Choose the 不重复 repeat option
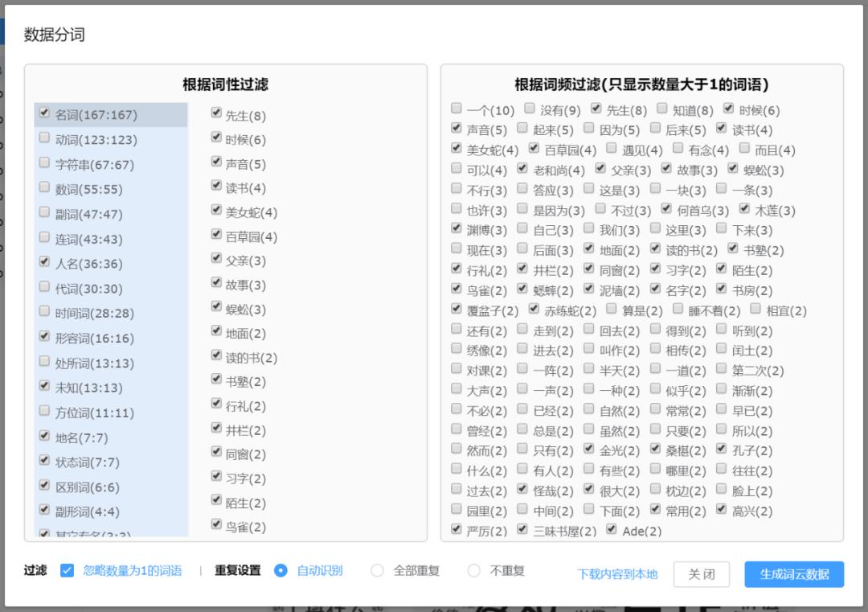868x612 pixels. tap(474, 573)
